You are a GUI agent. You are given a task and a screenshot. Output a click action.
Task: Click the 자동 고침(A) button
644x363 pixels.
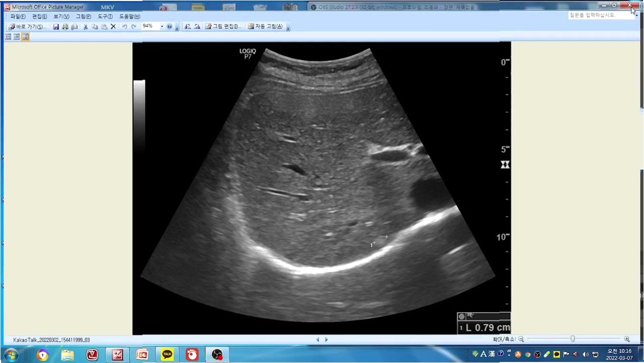point(265,27)
